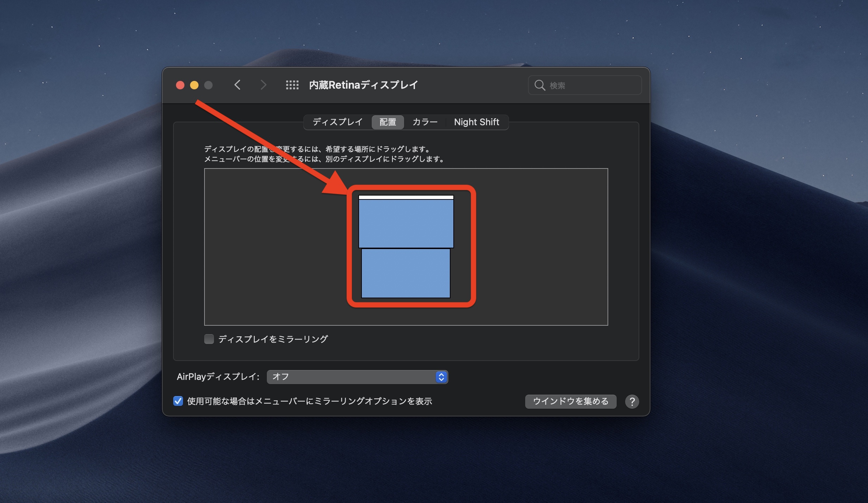Image resolution: width=868 pixels, height=503 pixels.
Task: Click the help question mark button
Action: (632, 401)
